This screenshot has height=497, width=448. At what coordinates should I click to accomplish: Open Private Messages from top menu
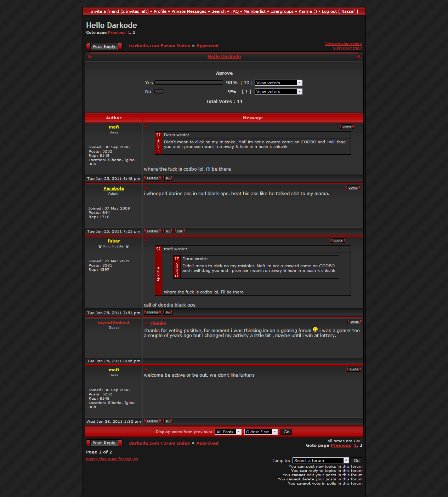189,11
